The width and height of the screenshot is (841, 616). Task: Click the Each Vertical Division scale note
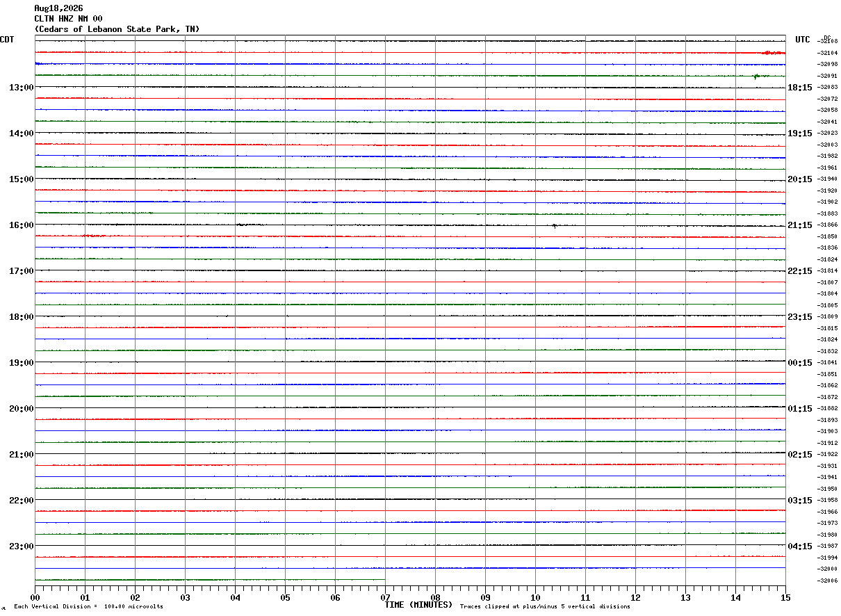[88, 607]
